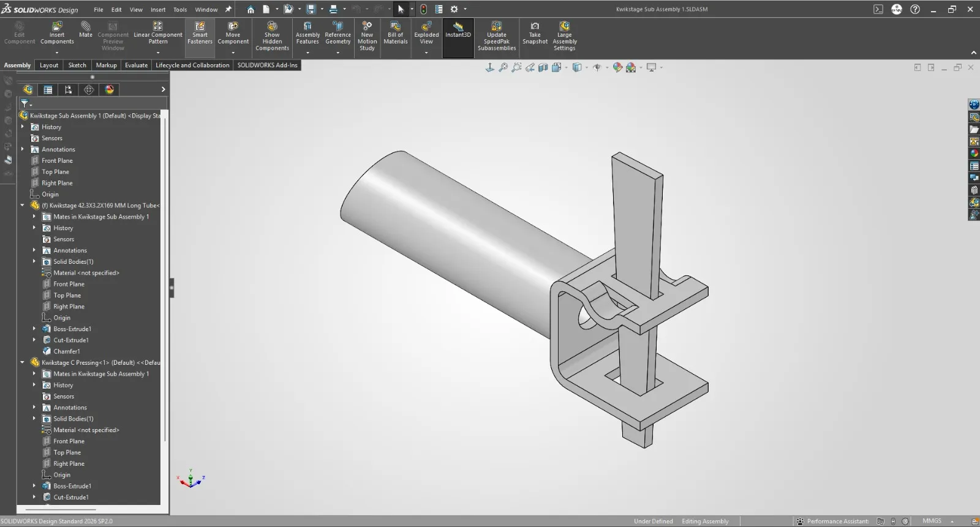
Task: Click Show Hidden Components
Action: point(272,37)
